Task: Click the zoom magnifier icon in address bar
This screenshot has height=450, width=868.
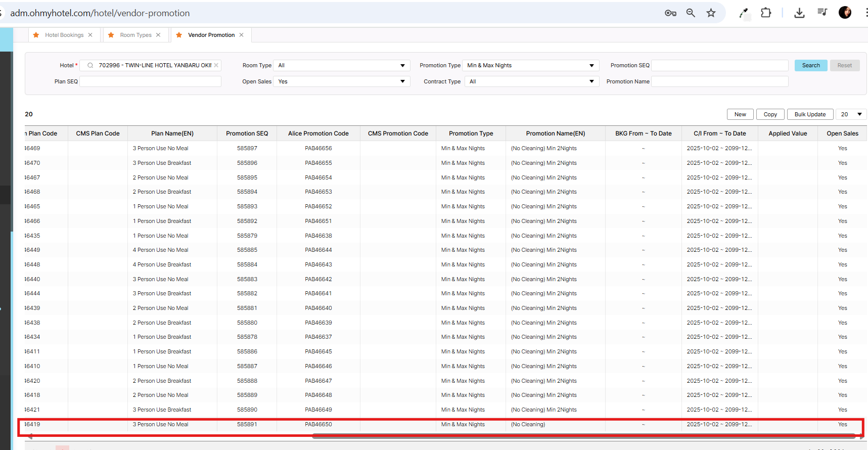Action: [691, 13]
